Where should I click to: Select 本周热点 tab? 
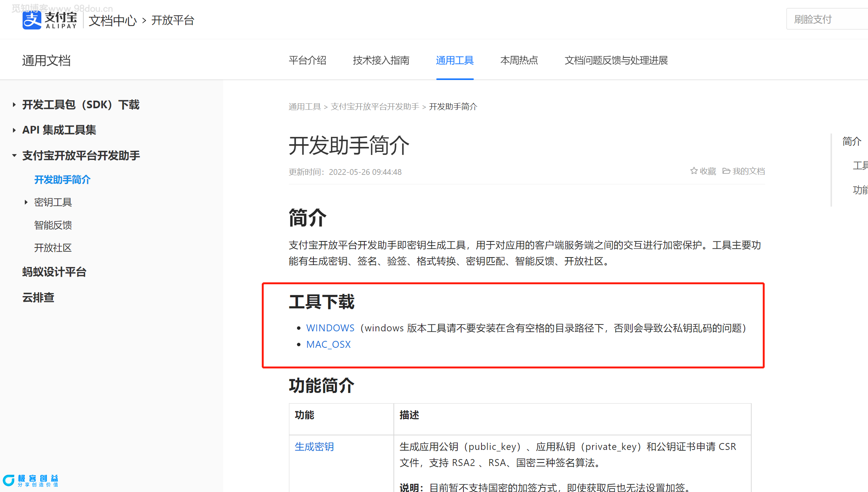[519, 60]
